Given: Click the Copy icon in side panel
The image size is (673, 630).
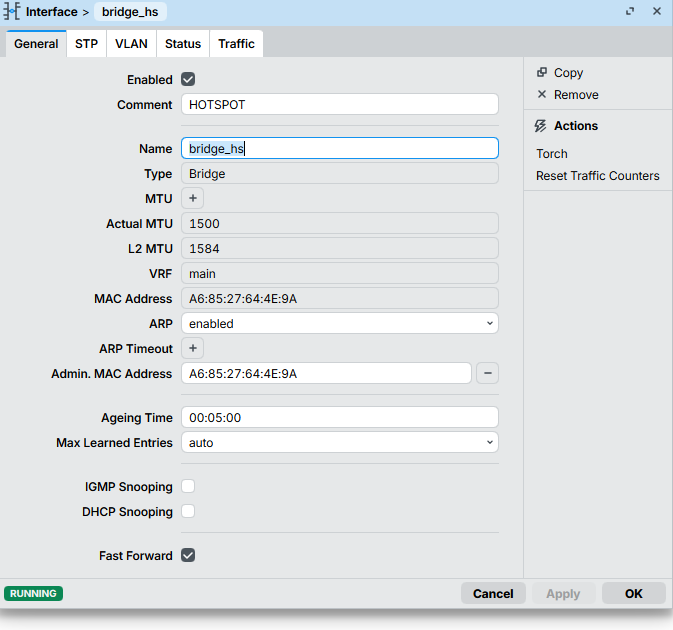Looking at the screenshot, I should coord(542,72).
